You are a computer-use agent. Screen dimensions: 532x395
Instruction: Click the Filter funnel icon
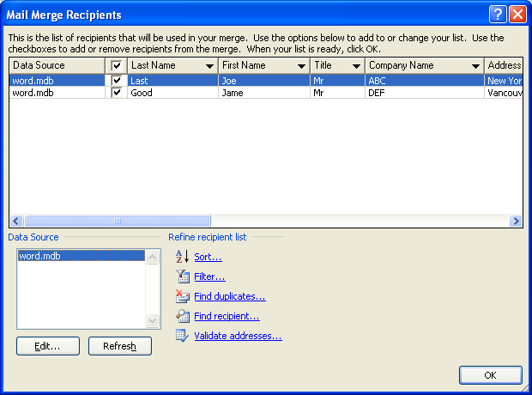(x=183, y=276)
